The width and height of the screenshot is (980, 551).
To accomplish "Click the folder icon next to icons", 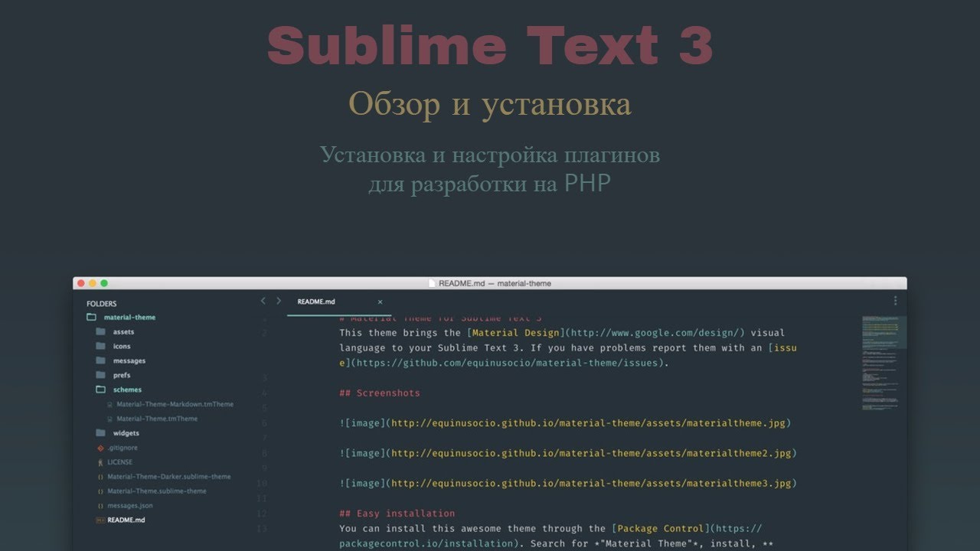I will (100, 347).
